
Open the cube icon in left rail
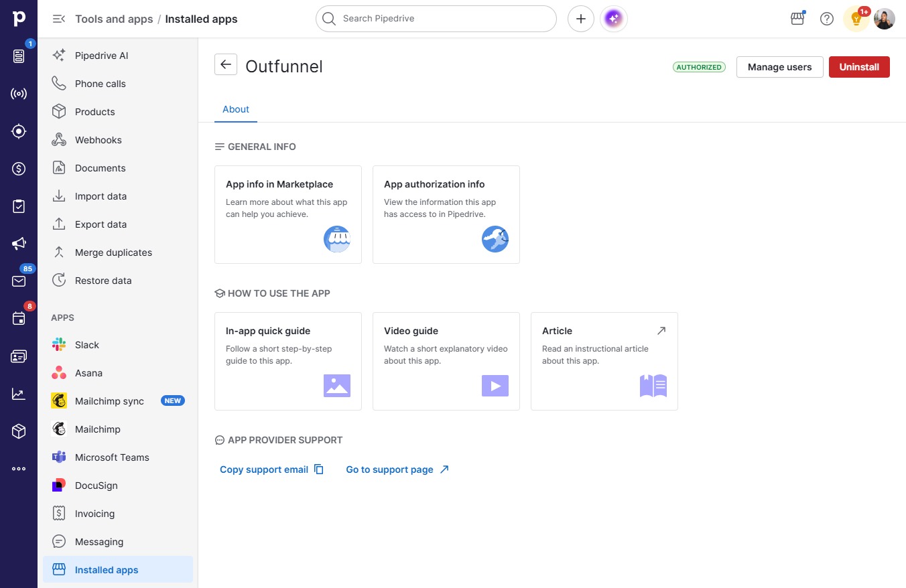click(x=19, y=431)
